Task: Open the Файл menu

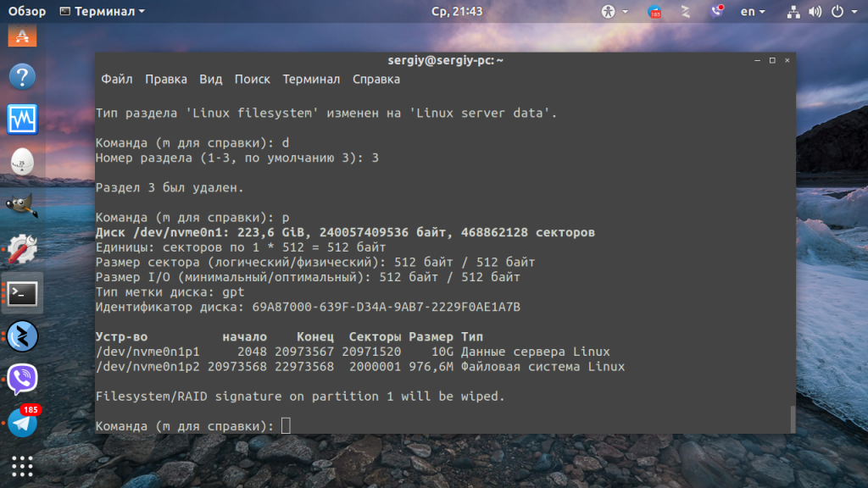Action: point(117,79)
